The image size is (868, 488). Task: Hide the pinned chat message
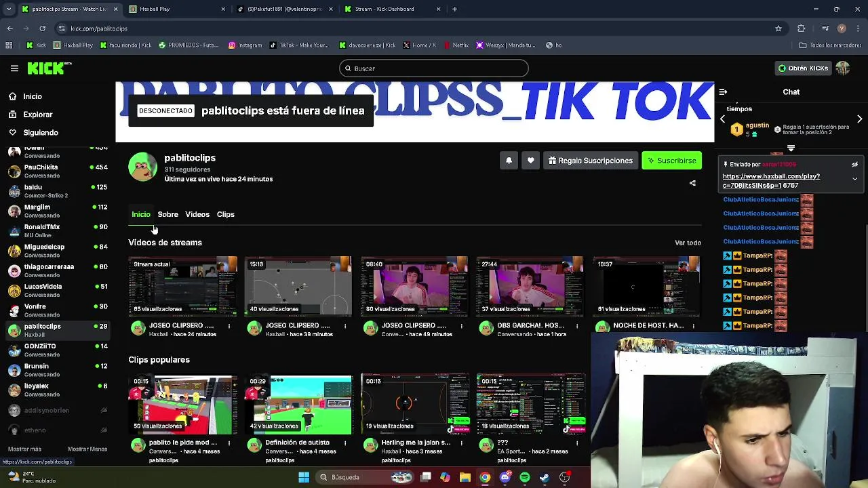[854, 164]
